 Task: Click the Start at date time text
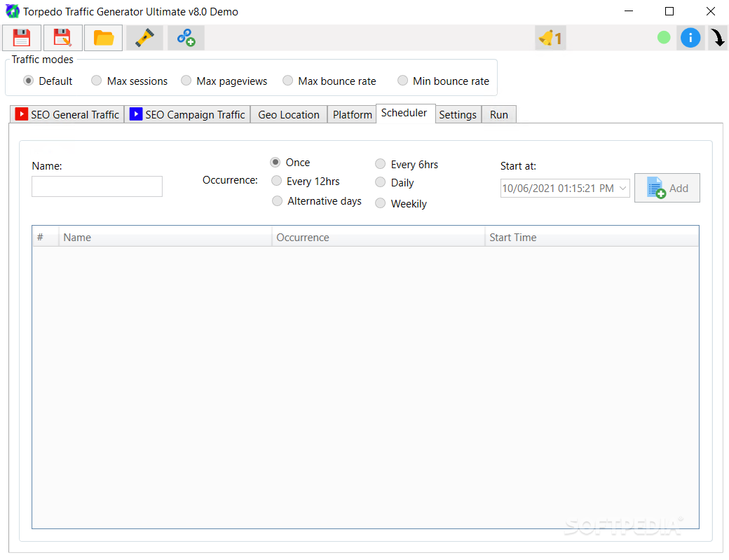[x=558, y=189]
